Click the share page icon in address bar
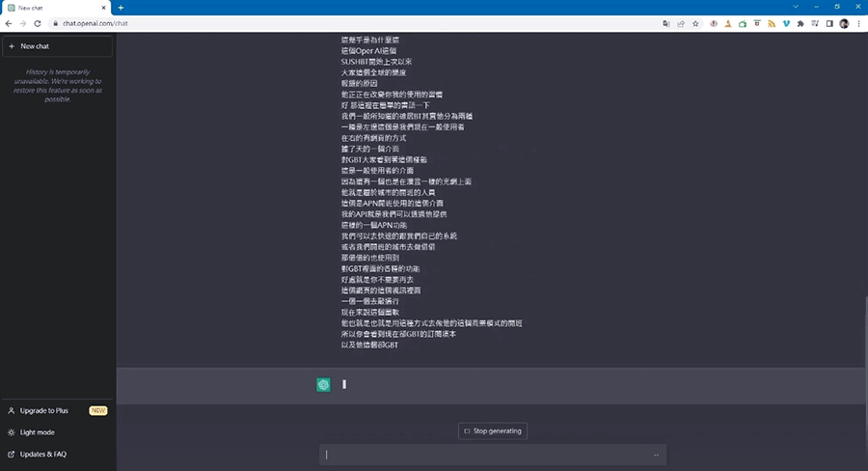 coord(681,23)
